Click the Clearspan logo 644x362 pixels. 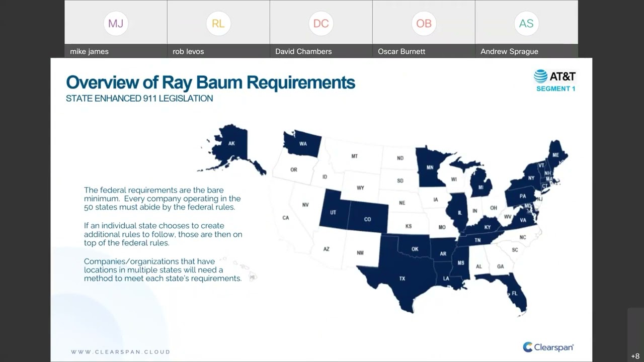coord(548,347)
